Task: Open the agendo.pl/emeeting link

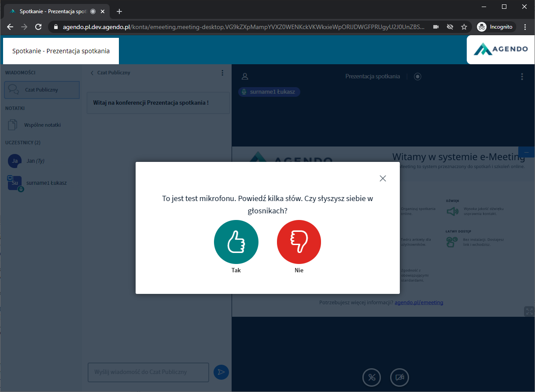Action: (x=419, y=303)
